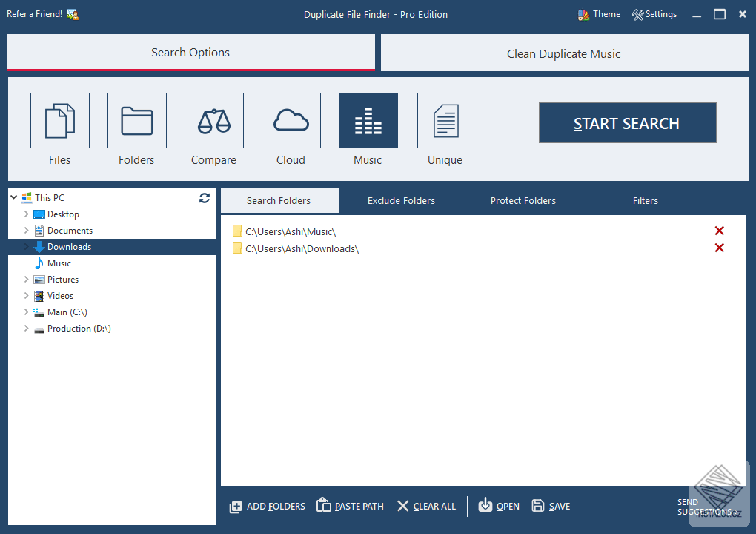Viewport: 756px width, 534px height.
Task: Click the START SEARCH button
Action: (x=627, y=123)
